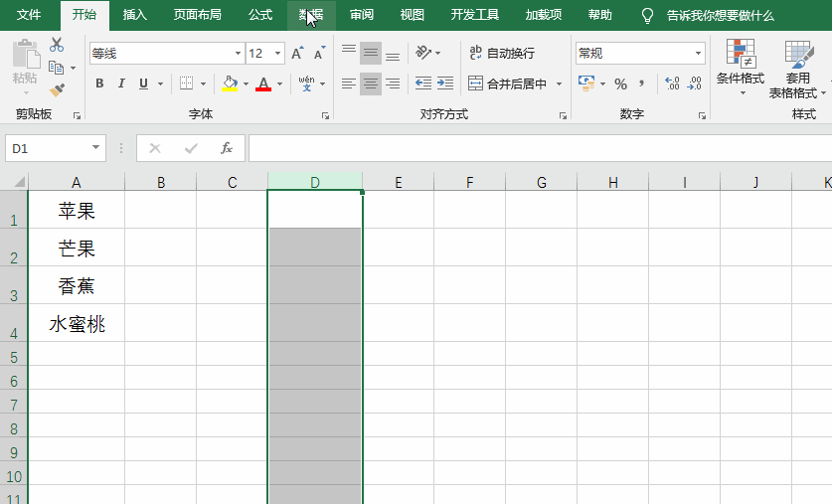
Task: Align cell text to the right
Action: 393,84
